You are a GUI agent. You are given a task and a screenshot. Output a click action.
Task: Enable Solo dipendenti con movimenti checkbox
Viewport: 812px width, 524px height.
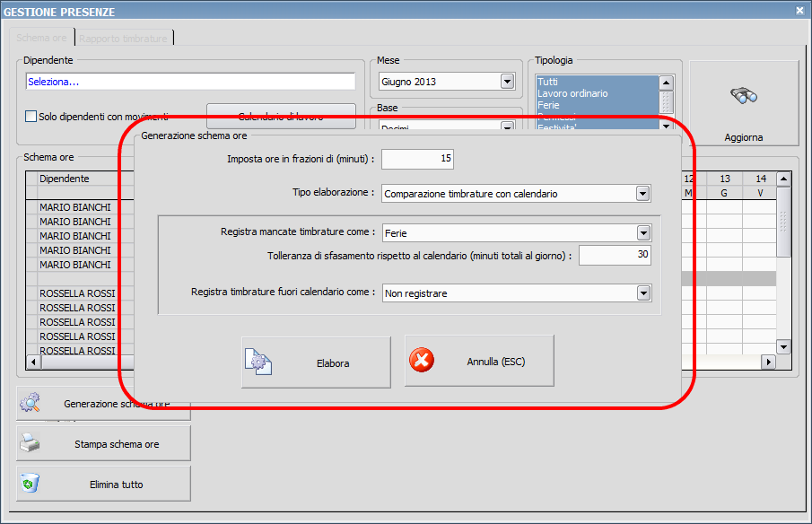coord(31,116)
